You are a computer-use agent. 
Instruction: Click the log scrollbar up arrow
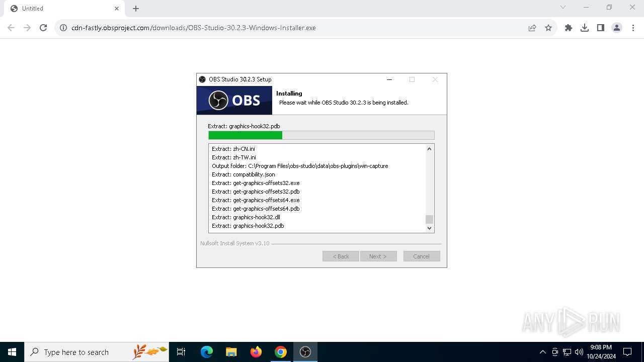click(x=429, y=149)
